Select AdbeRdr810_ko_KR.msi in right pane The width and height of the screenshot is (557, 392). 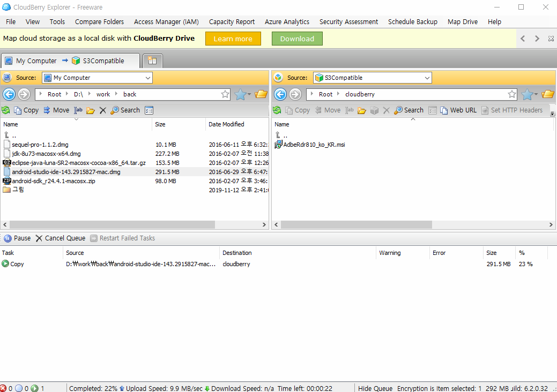tap(314, 145)
